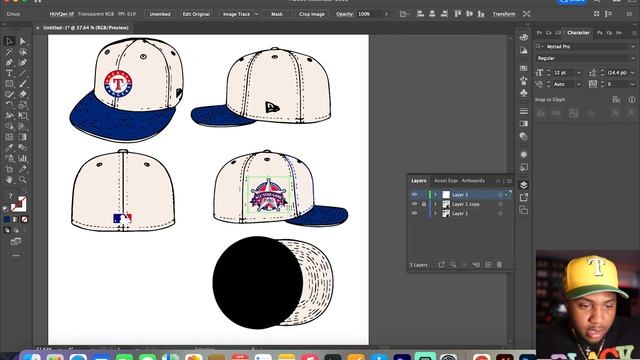640x360 pixels.
Task: Click the None (red slash) color mode button
Action: 24,220
